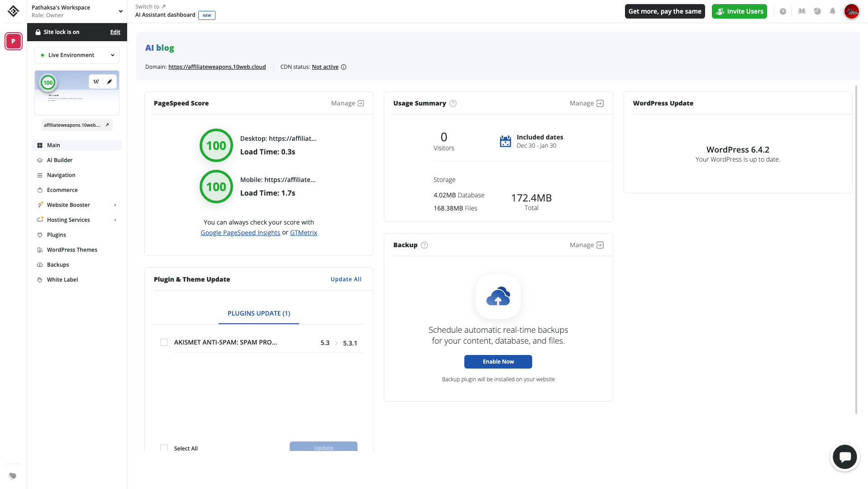Toggle the Select All checkbox
The width and height of the screenshot is (868, 489).
[164, 448]
